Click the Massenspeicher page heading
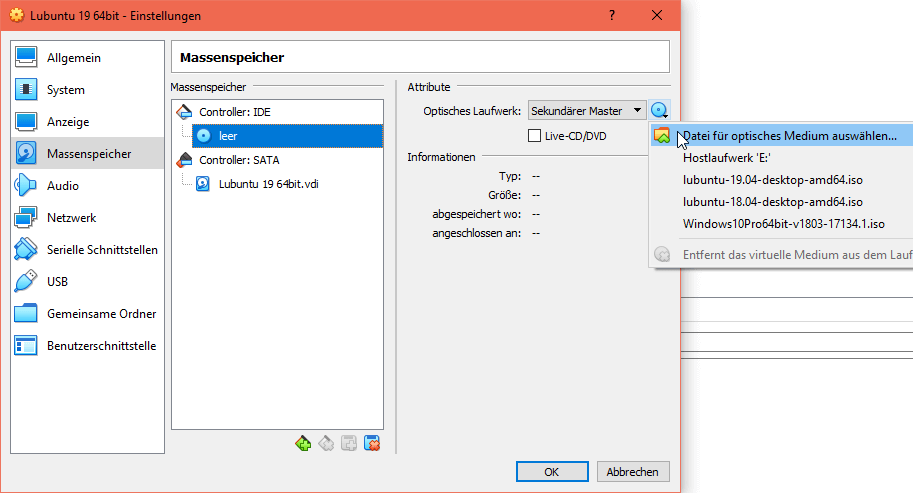The image size is (913, 493). tap(232, 57)
